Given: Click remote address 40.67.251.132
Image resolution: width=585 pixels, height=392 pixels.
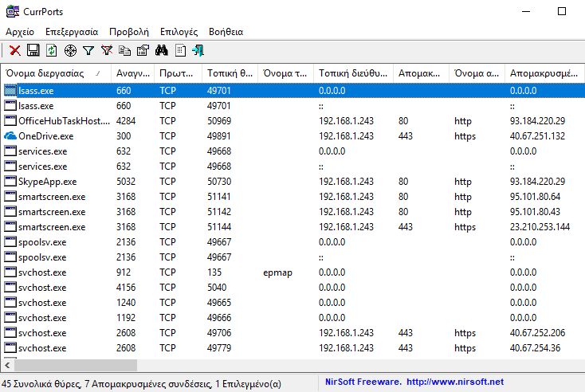Looking at the screenshot, I should (537, 136).
